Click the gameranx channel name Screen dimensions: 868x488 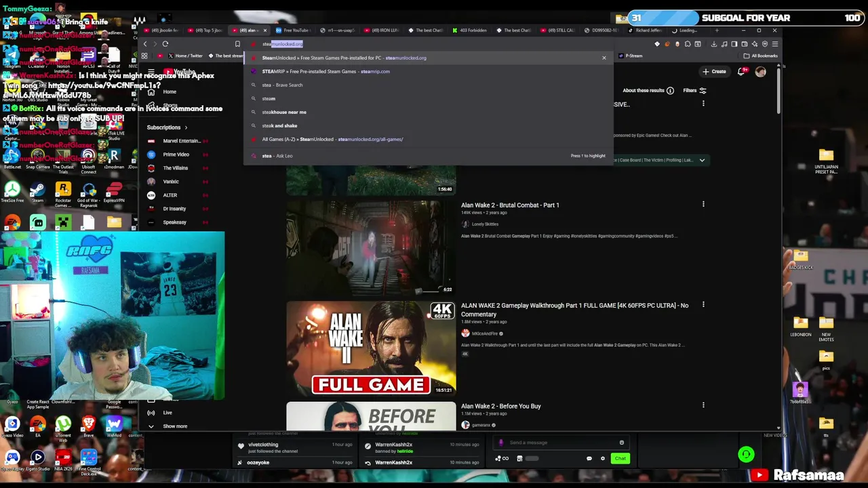click(x=481, y=425)
